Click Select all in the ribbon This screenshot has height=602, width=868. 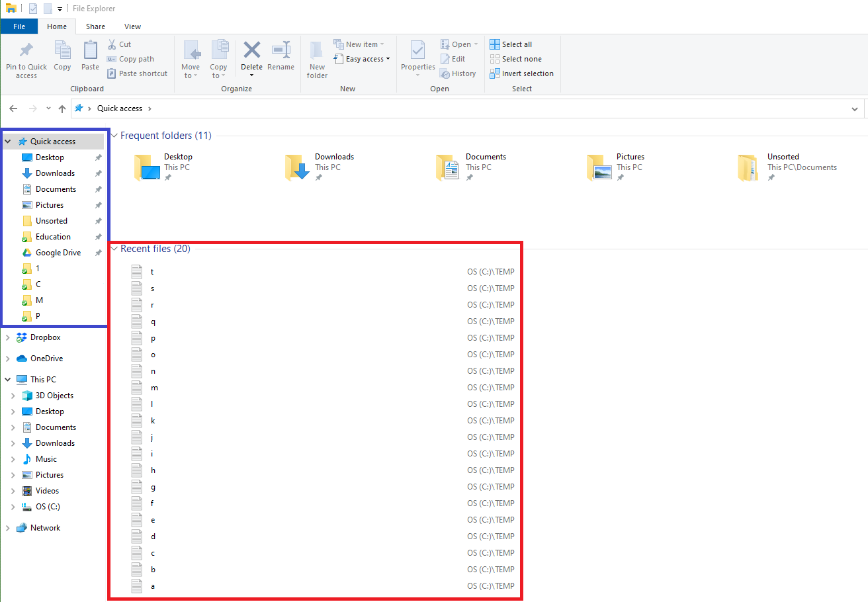point(511,44)
